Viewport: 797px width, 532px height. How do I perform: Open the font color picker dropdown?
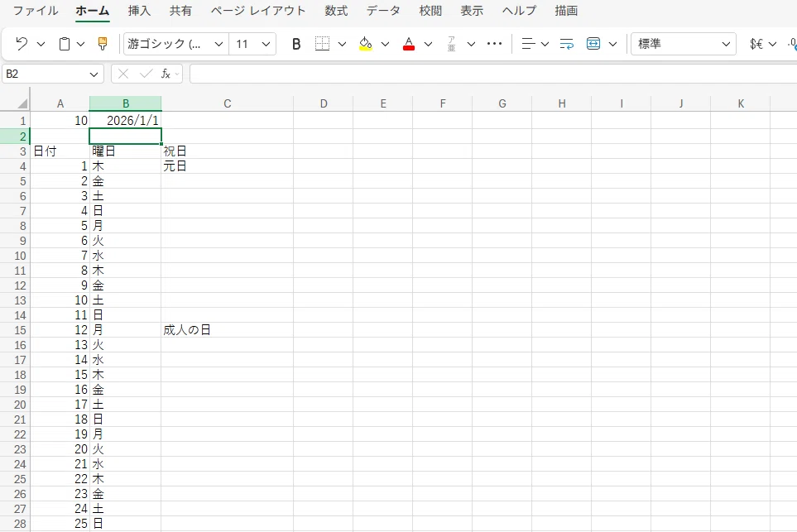[x=429, y=44]
